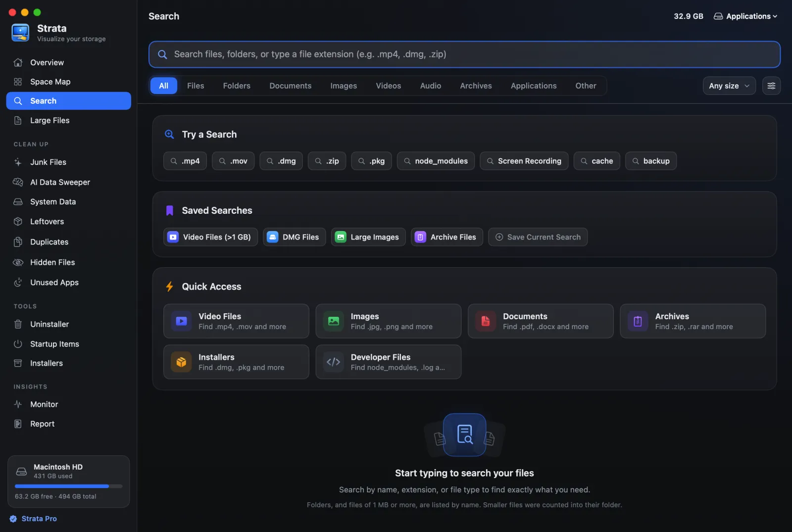The width and height of the screenshot is (792, 532).
Task: Open the Any size filter dropdown
Action: [729, 86]
